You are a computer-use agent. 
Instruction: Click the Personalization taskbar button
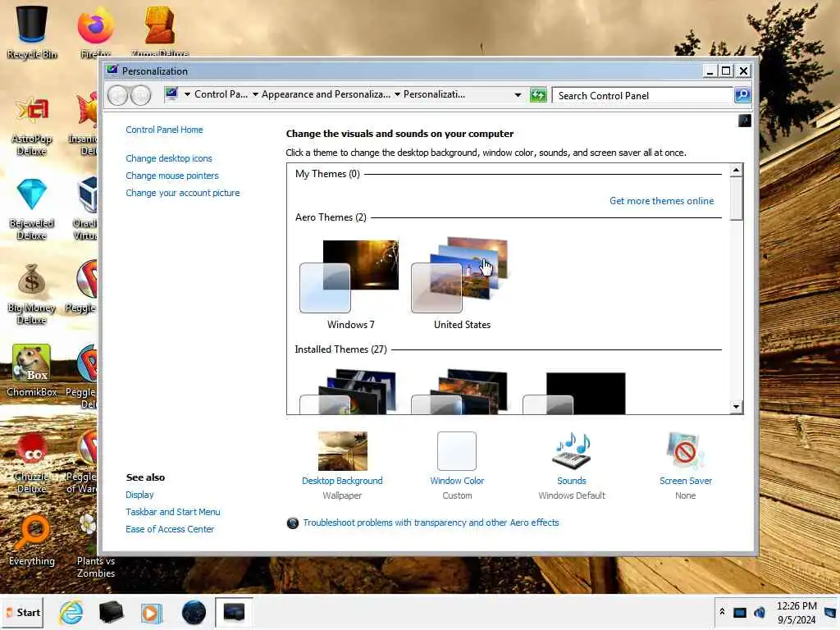pyautogui.click(x=234, y=612)
